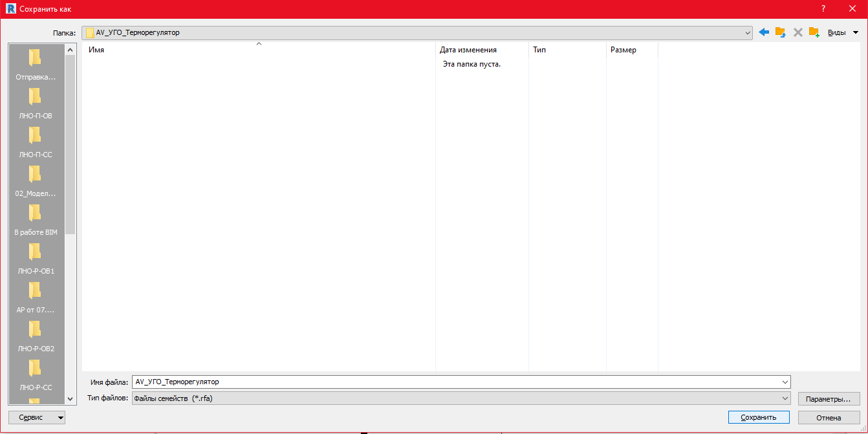Create a new folder icon

tap(814, 32)
